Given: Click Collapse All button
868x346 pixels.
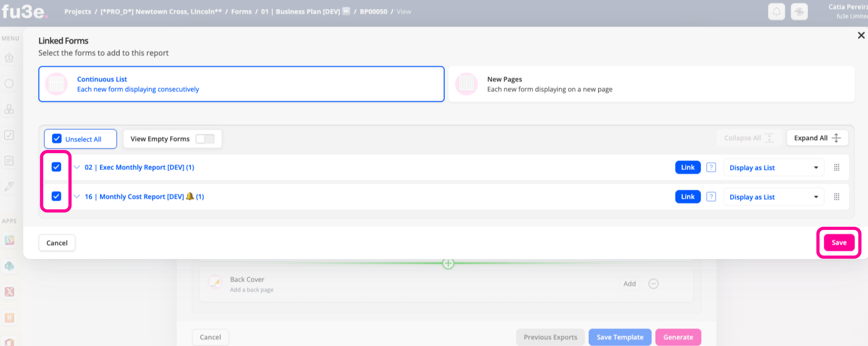Looking at the screenshot, I should (x=749, y=138).
